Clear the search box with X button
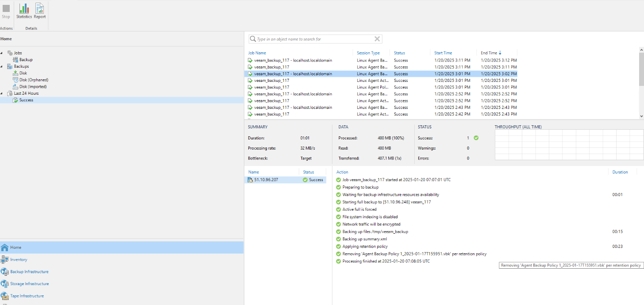This screenshot has width=644, height=305. (377, 39)
